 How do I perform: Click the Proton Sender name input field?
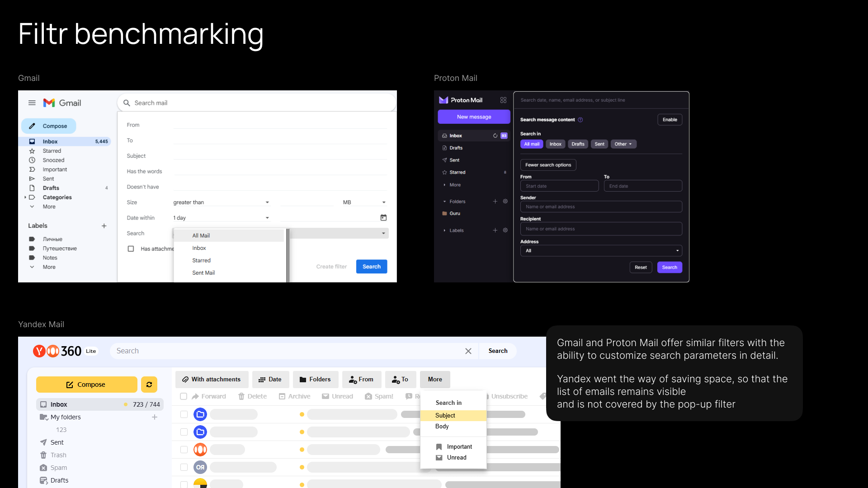coord(601,207)
